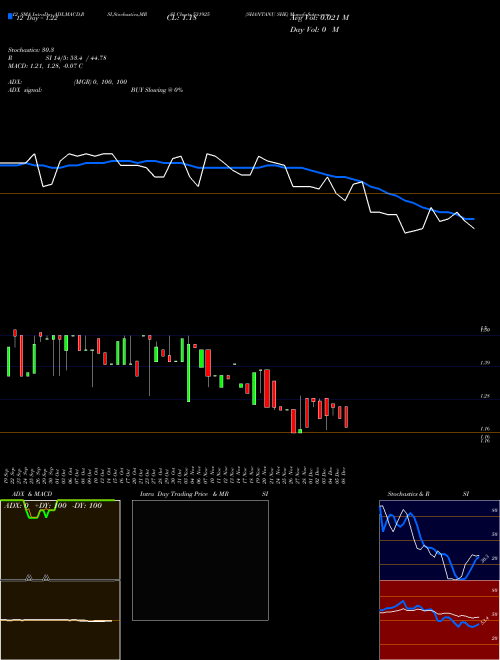The height and width of the screenshot is (660, 500).
Task: Click the last red candlestick on the right
Action: (x=346, y=417)
